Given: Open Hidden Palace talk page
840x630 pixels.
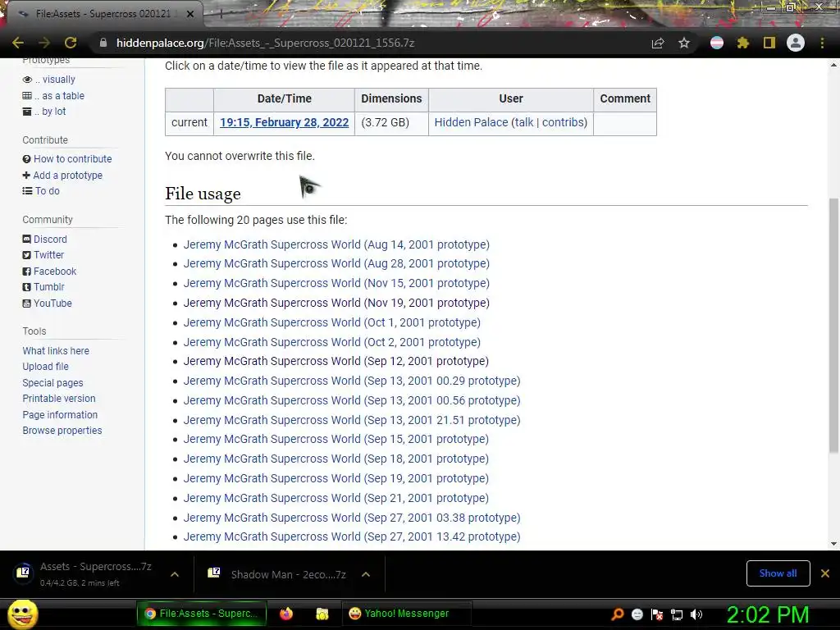Looking at the screenshot, I should pyautogui.click(x=524, y=122).
